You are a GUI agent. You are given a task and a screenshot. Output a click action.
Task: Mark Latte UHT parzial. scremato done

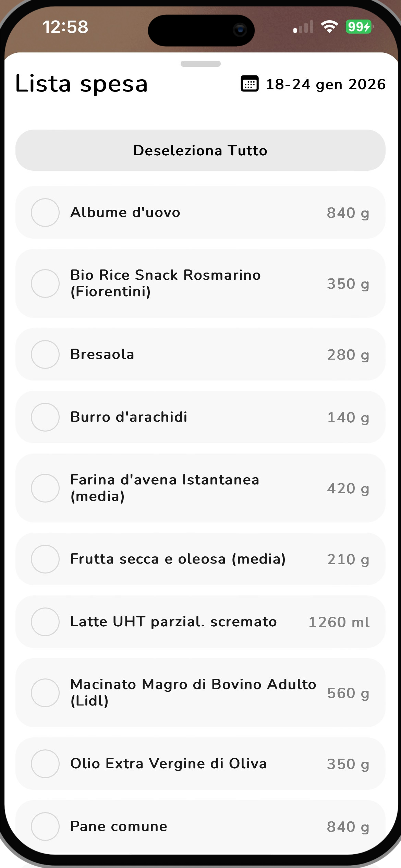click(x=45, y=622)
